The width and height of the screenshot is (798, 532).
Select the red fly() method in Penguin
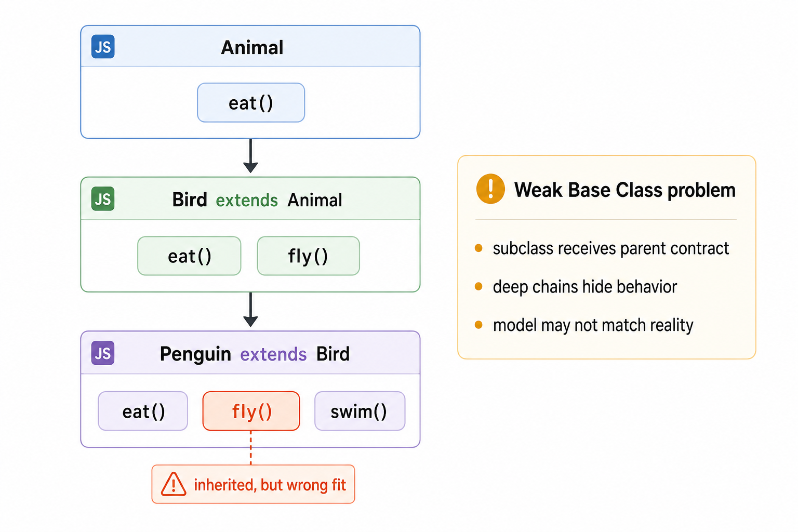[251, 411]
